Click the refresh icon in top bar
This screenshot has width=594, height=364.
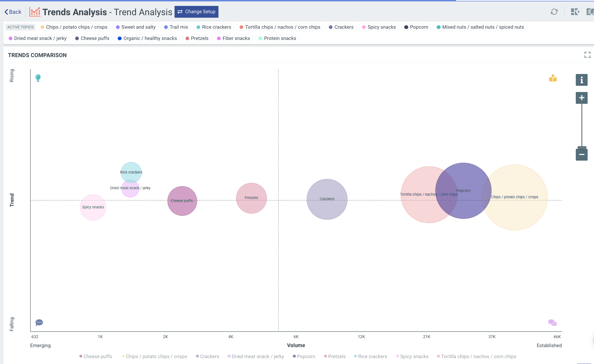pos(554,12)
